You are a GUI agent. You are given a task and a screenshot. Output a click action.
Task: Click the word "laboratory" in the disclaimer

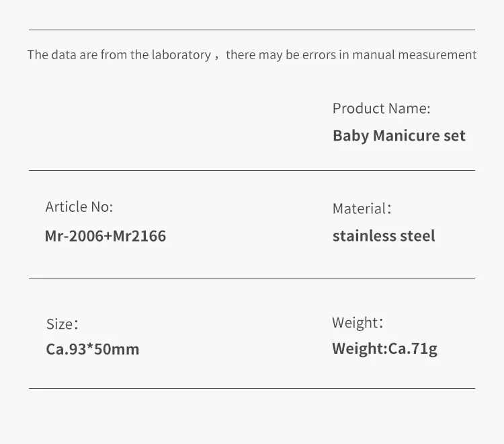(x=181, y=55)
